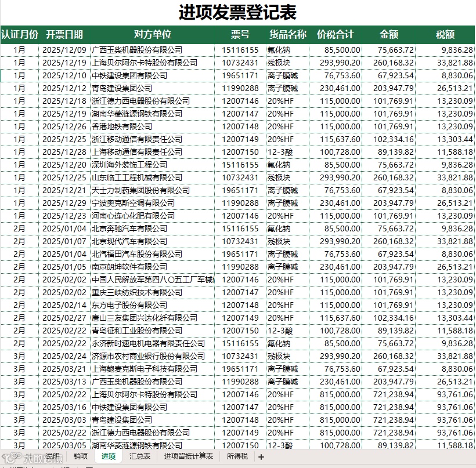Click the cell 重庆三峡纺织技术有限公司
The image size is (476, 468).
(x=153, y=292)
